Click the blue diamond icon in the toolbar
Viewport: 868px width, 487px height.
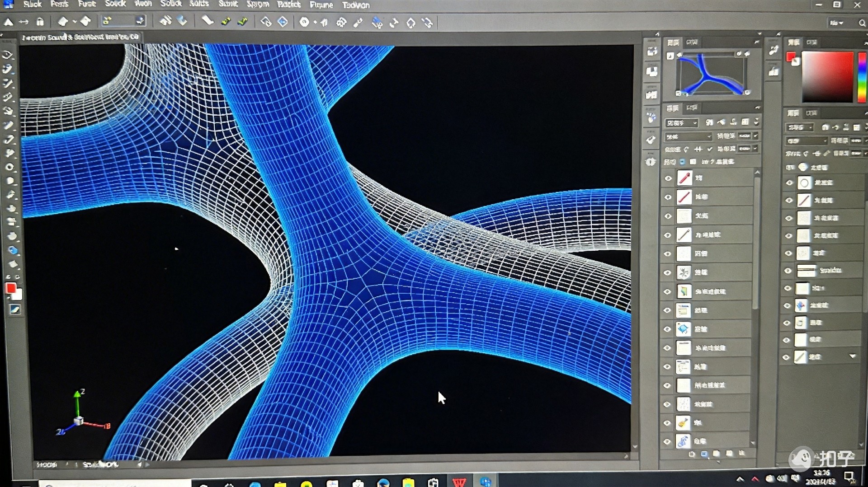[x=283, y=22]
